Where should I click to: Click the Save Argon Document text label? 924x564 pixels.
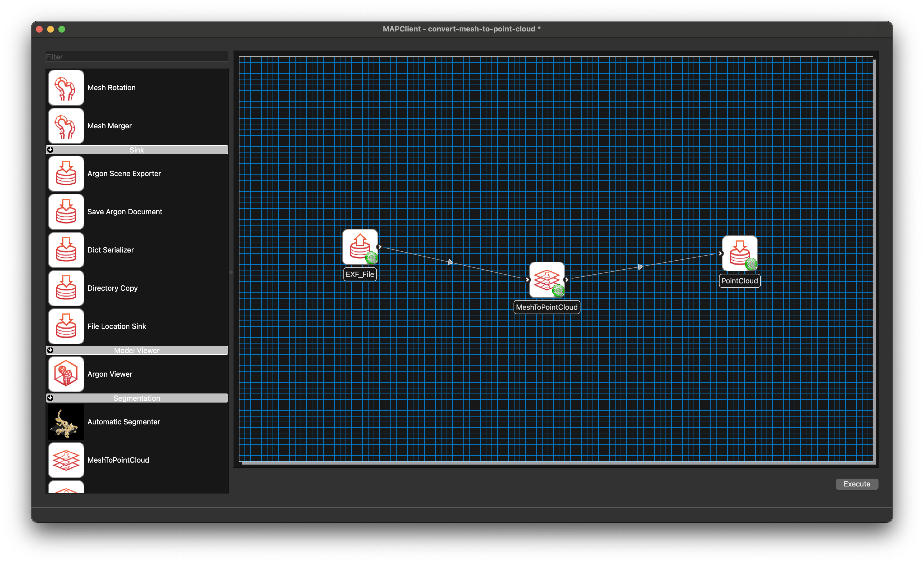click(x=125, y=212)
